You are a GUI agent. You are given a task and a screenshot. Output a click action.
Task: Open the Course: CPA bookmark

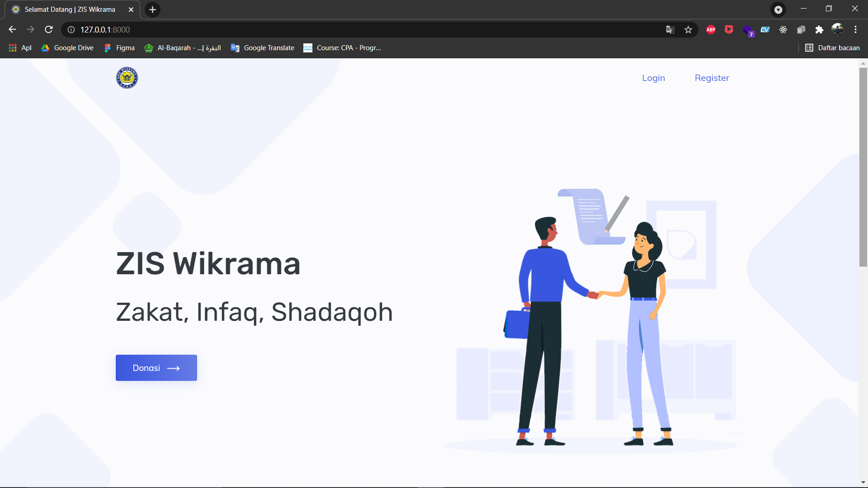(x=342, y=48)
